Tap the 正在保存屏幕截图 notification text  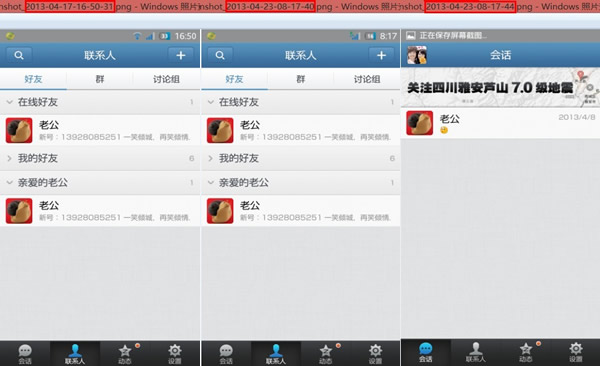coord(453,36)
